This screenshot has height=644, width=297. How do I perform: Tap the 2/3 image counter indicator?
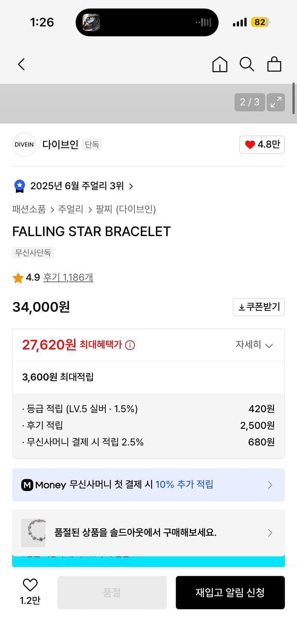(249, 102)
